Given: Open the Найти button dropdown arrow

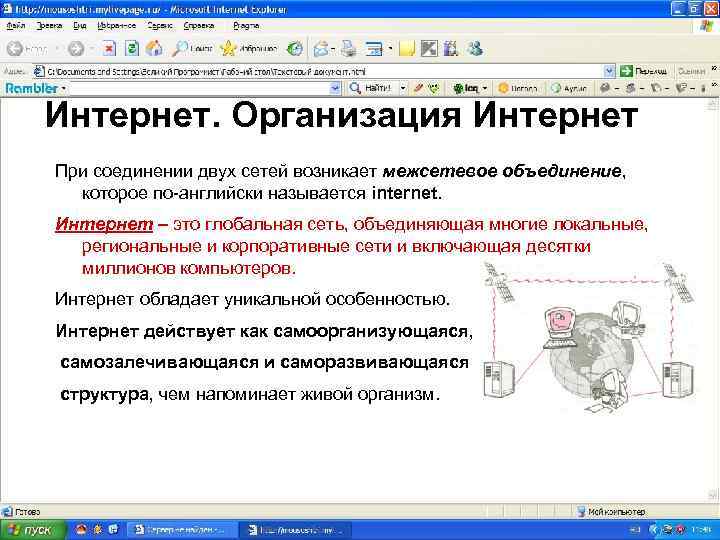Looking at the screenshot, I should coord(403,88).
